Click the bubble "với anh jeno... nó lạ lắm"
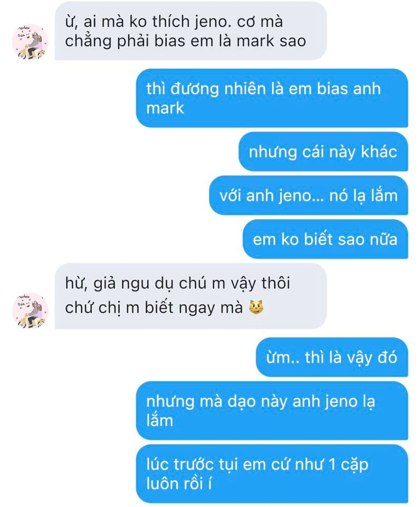Screen dimensions: 420x507 click(309, 195)
